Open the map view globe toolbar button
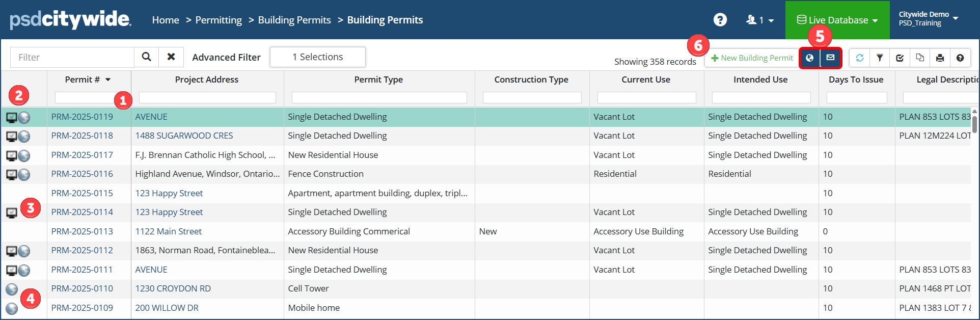980x320 pixels. tap(809, 58)
